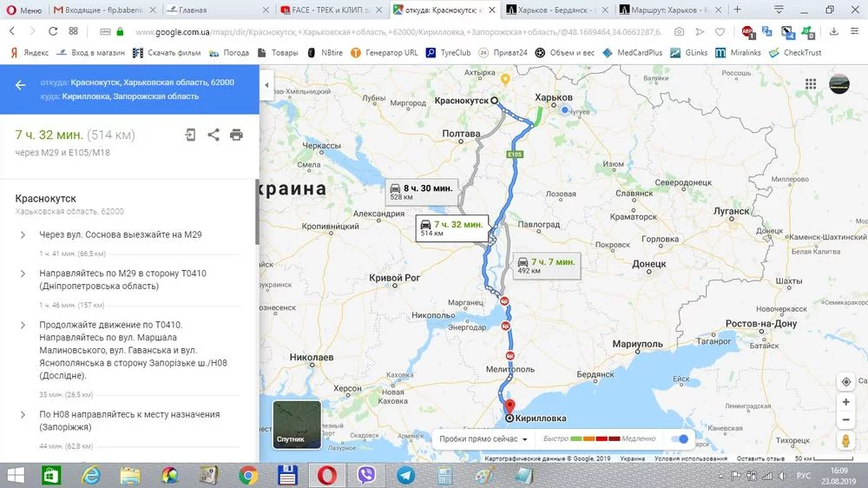Send directions to your phone
Viewport: 868px width, 488px height.
point(190,135)
